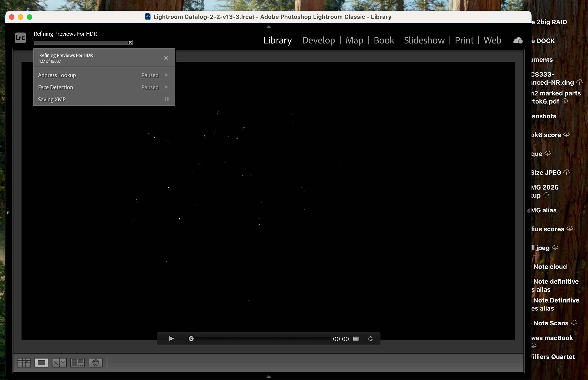Screen dimensions: 588x380
Task: Click the Lrc identity plate logo
Action: (20, 38)
